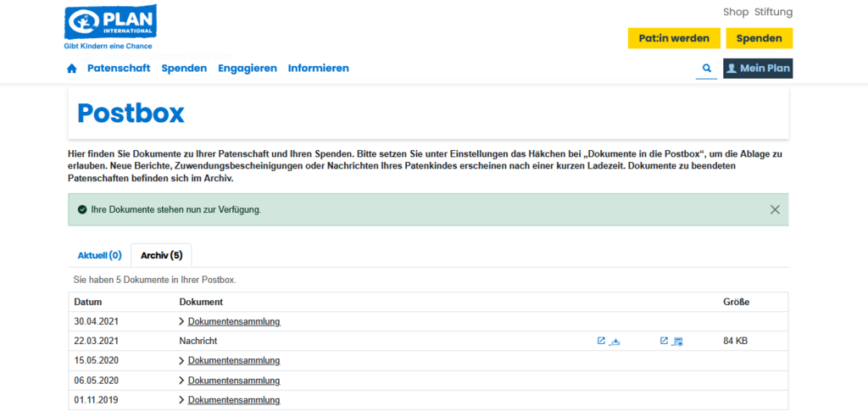Open the search magnifier icon
Viewport: 868px width, 417px height.
tap(706, 69)
